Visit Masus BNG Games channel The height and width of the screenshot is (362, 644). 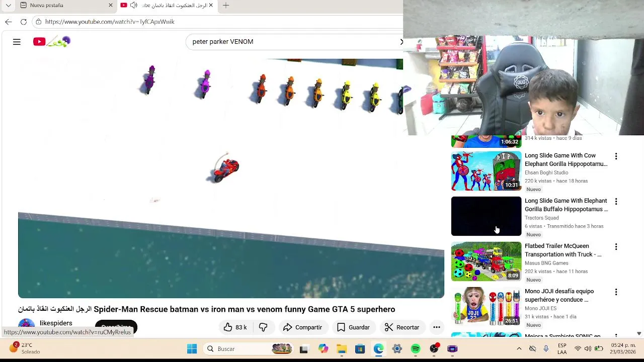(x=546, y=263)
